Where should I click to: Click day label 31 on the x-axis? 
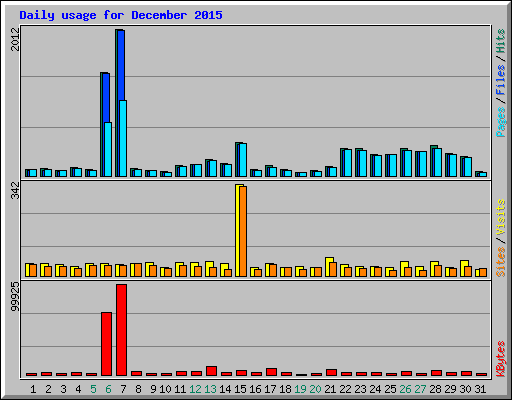[x=480, y=389]
